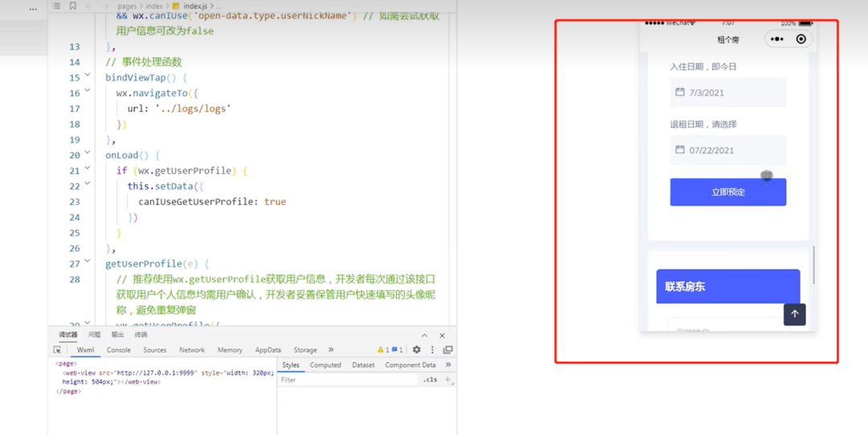Select the 终端 panel tab
868x435 pixels.
click(141, 334)
